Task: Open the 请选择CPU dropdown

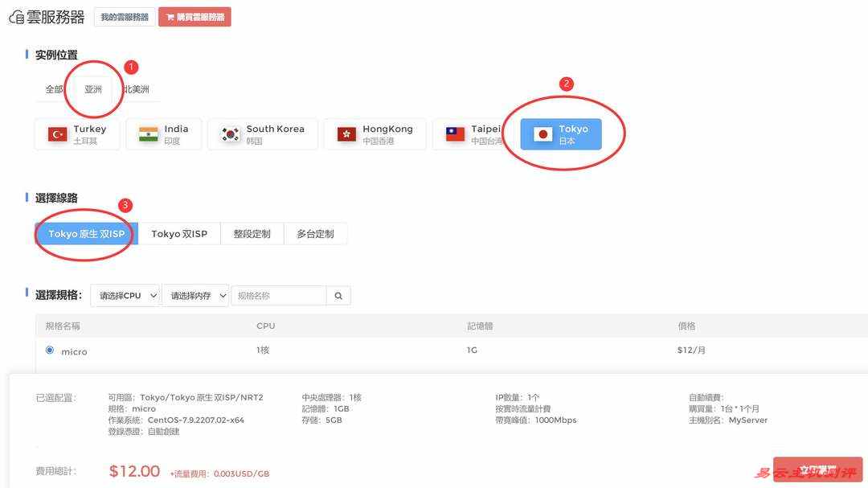Action: (125, 296)
